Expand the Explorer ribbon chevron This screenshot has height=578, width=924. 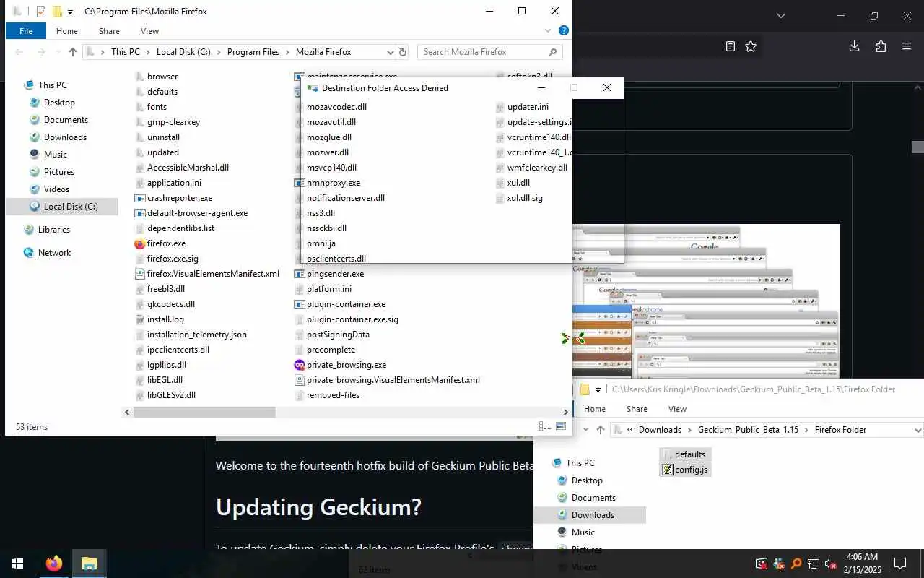(x=549, y=31)
